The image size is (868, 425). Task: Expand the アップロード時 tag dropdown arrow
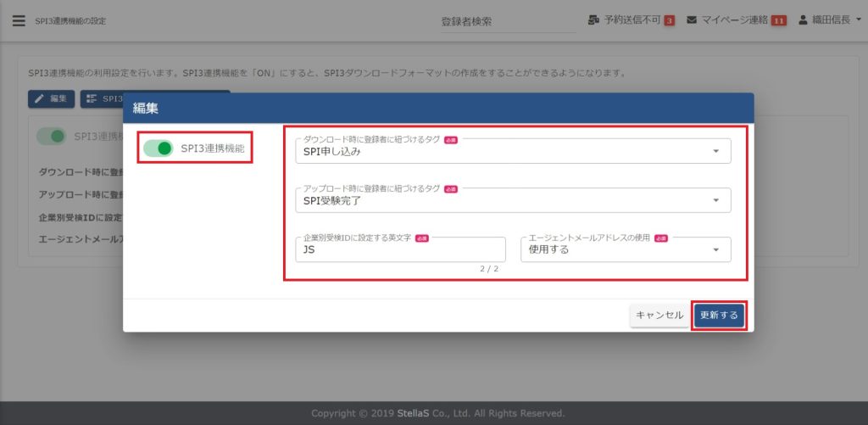coord(715,201)
